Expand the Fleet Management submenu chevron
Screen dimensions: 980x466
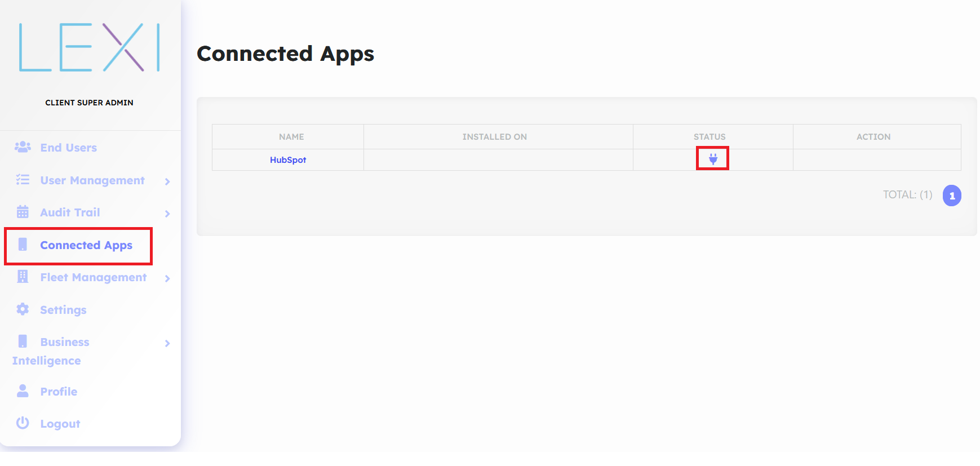click(x=167, y=278)
